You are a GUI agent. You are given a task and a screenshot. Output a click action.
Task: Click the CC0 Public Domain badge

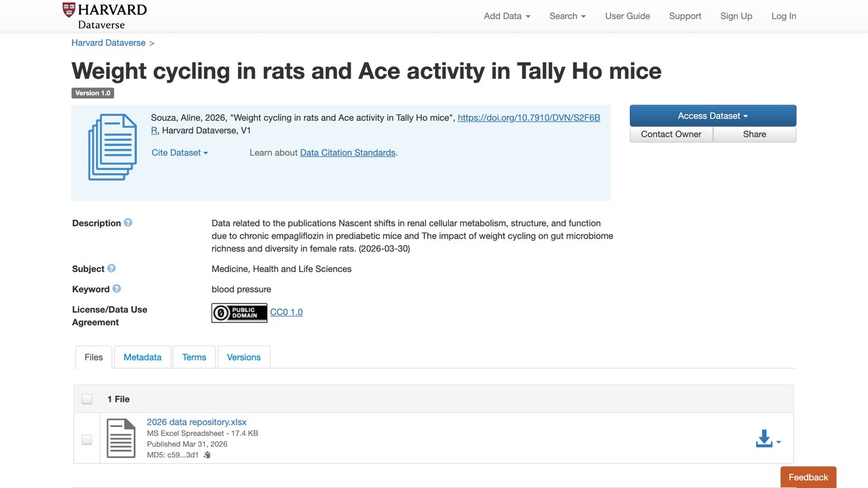click(x=239, y=312)
